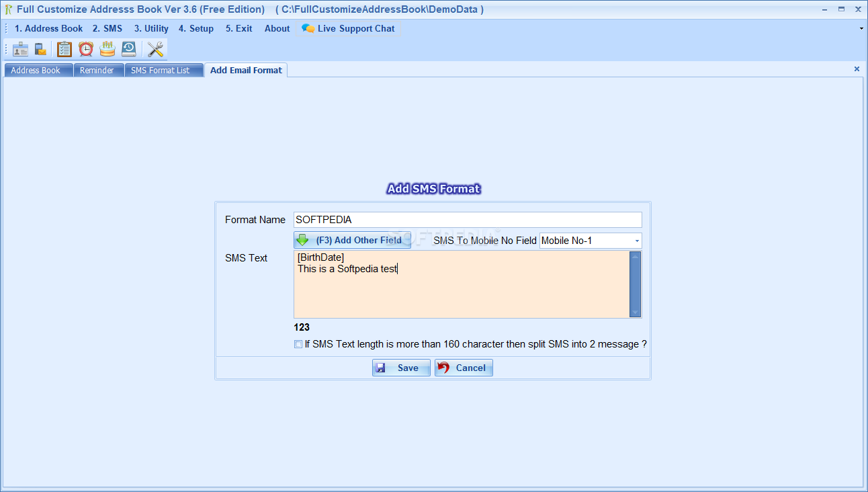This screenshot has width=868, height=492.
Task: Click the SMS Text scrollbar down arrow
Action: (635, 313)
